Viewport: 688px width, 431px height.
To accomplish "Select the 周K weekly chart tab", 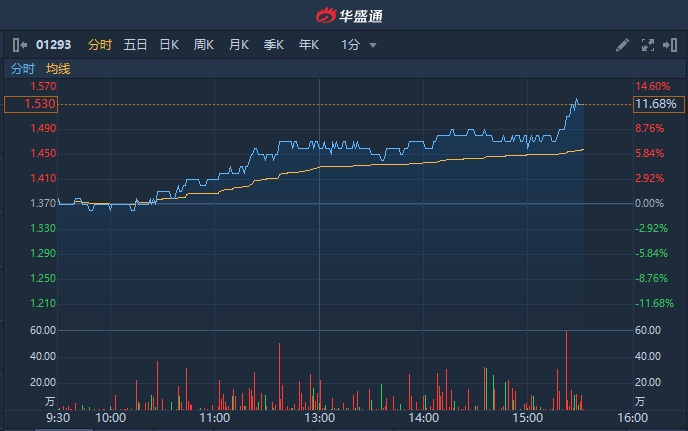I will tap(204, 45).
